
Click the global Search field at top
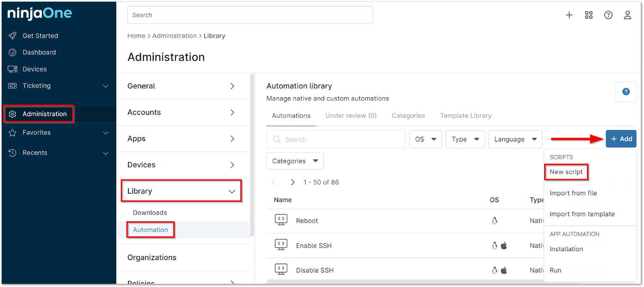coord(250,15)
